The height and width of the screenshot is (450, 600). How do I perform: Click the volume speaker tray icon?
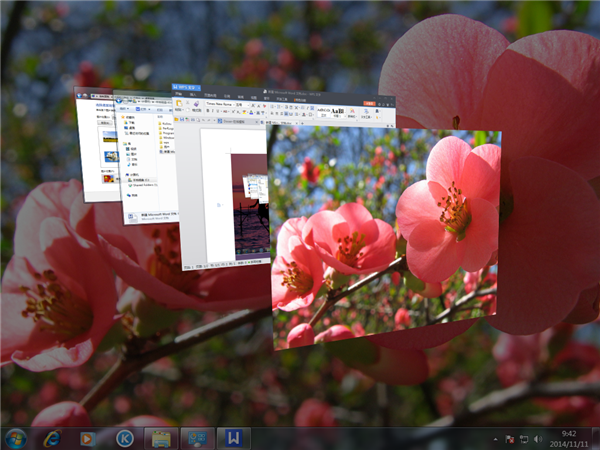click(539, 439)
